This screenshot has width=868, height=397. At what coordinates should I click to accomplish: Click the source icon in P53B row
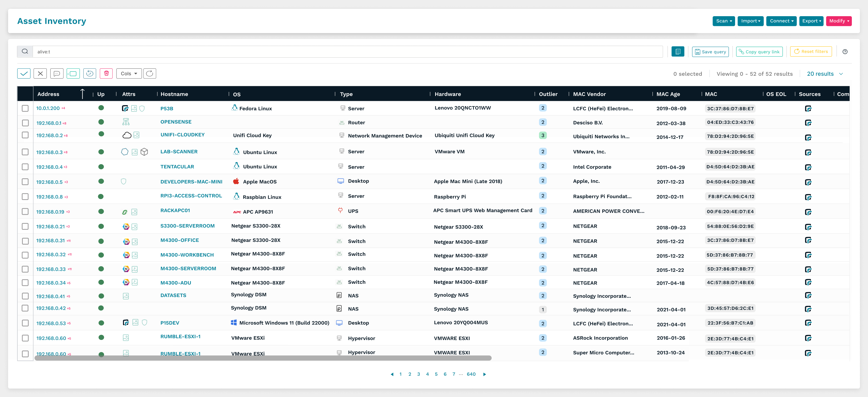tap(808, 109)
